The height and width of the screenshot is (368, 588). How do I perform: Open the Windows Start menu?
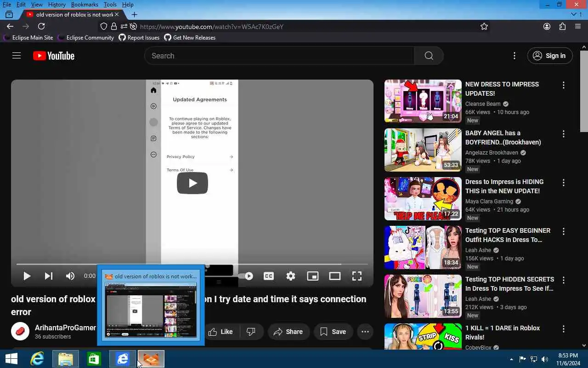pos(11,359)
